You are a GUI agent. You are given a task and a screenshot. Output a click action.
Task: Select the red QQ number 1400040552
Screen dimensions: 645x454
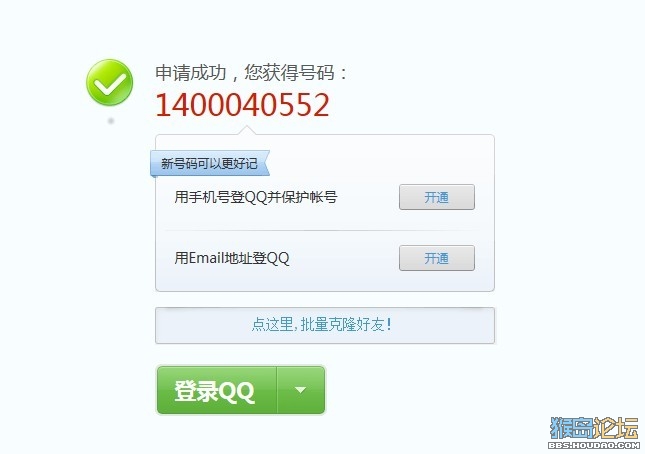242,104
